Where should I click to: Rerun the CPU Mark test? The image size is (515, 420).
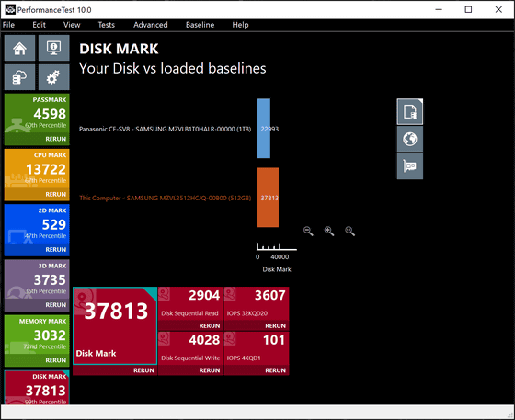[56, 194]
